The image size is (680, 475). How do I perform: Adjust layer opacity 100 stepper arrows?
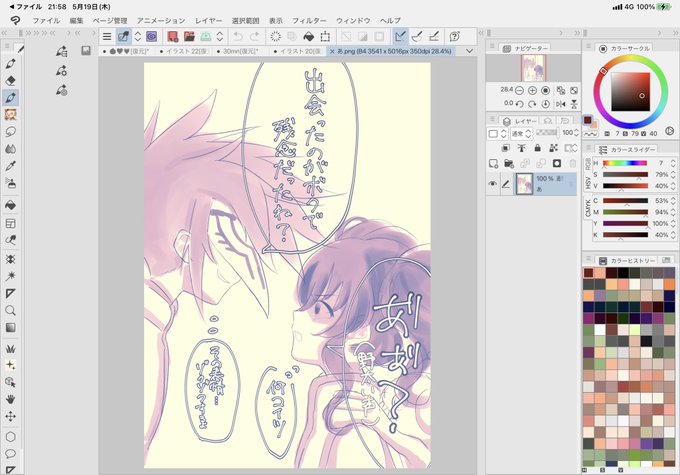576,133
